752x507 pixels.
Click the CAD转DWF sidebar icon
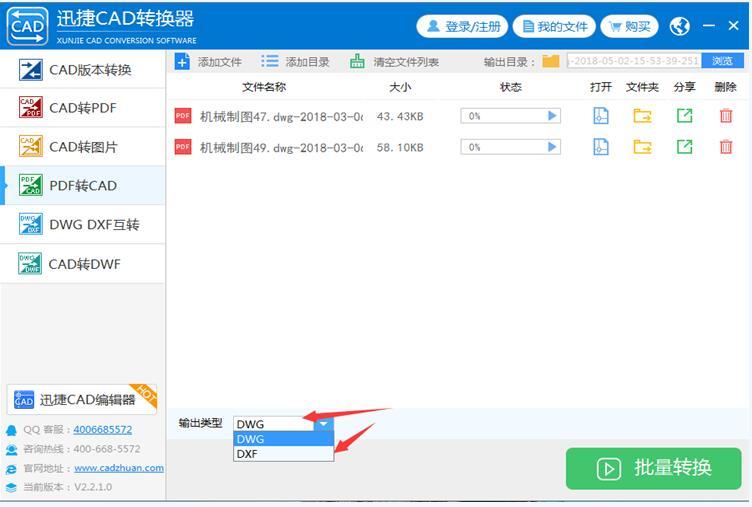[30, 263]
